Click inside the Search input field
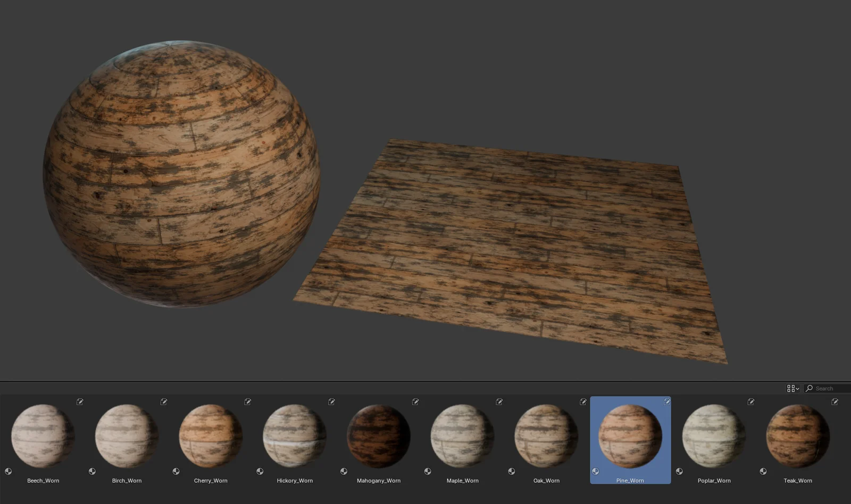 (x=829, y=388)
